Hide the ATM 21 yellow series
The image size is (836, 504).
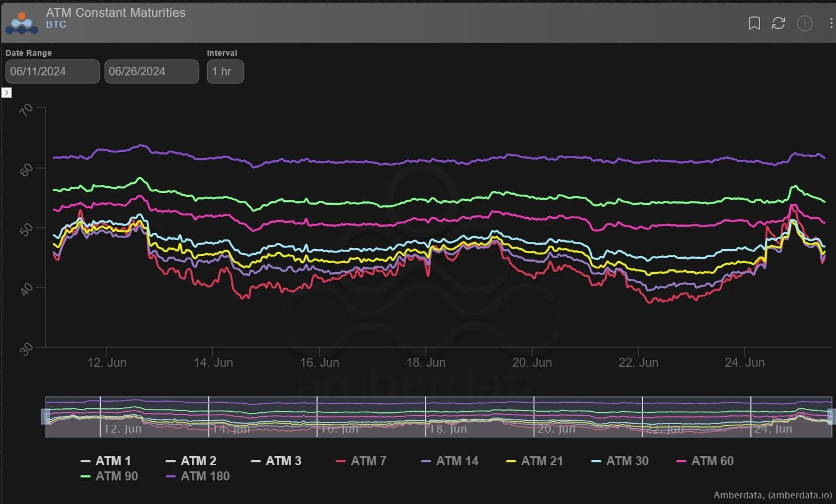click(534, 461)
